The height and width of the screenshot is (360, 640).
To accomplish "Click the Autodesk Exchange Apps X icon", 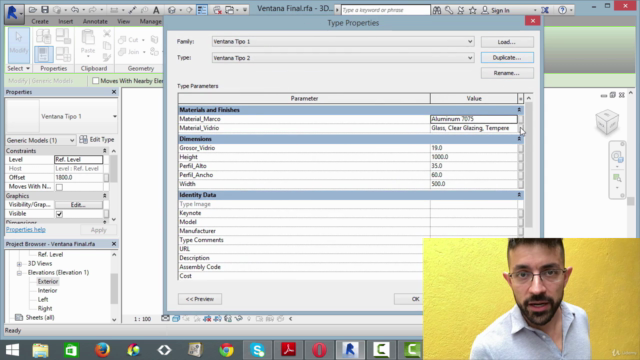I will pyautogui.click(x=545, y=10).
